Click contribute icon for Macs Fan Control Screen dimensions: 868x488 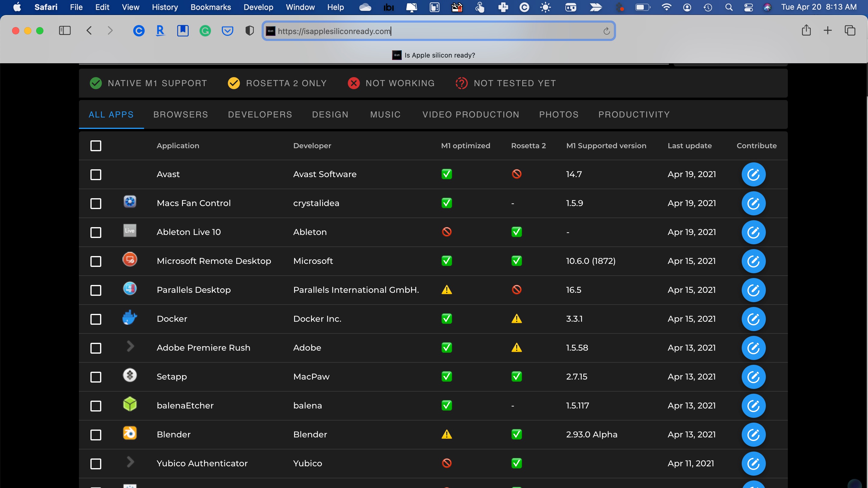(x=753, y=203)
